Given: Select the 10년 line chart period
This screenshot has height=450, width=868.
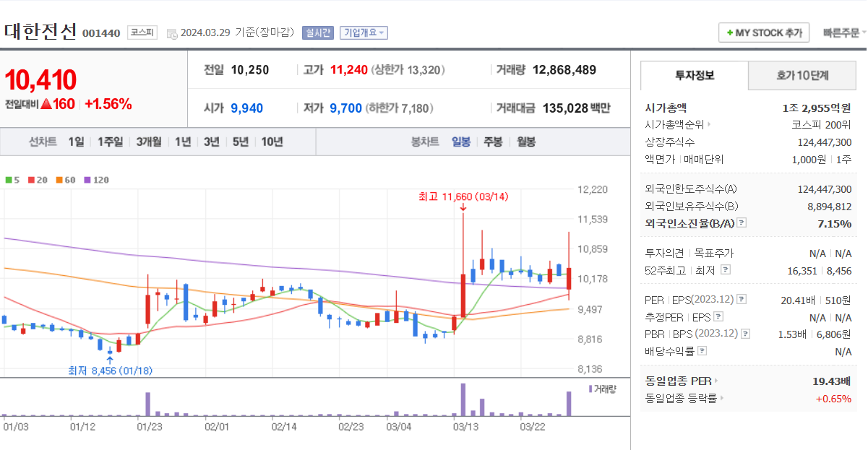Looking at the screenshot, I should (x=272, y=142).
